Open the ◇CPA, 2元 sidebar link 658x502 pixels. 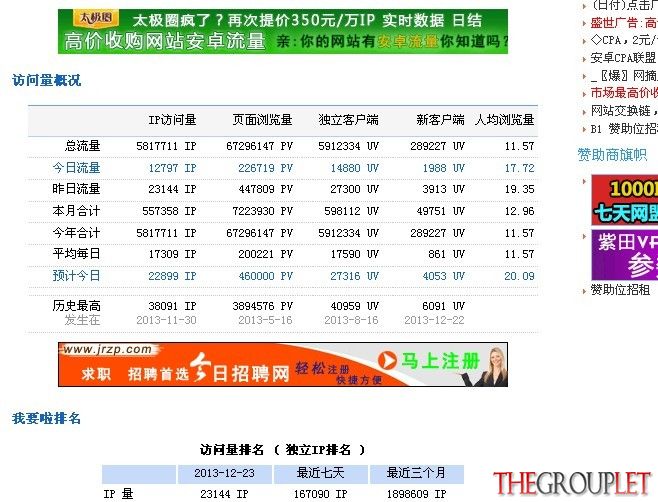tap(624, 40)
